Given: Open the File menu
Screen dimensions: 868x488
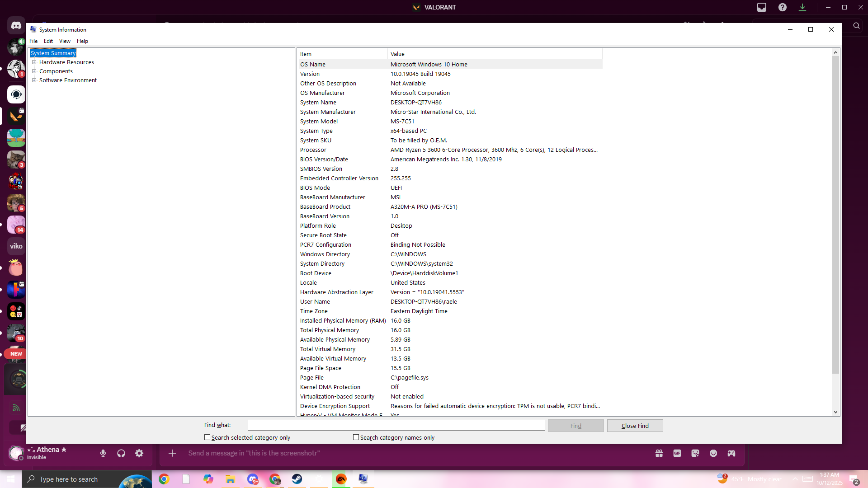Looking at the screenshot, I should [33, 41].
